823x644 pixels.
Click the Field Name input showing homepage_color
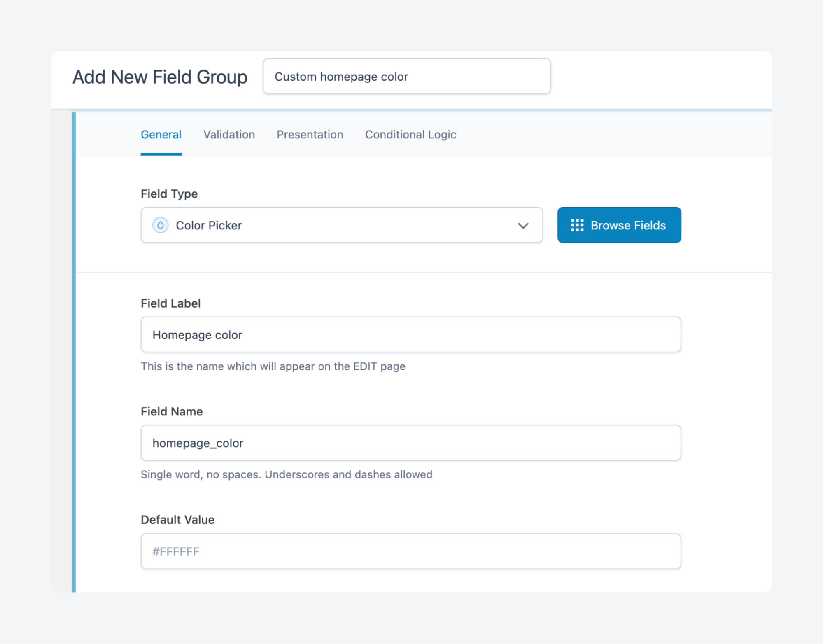[410, 443]
